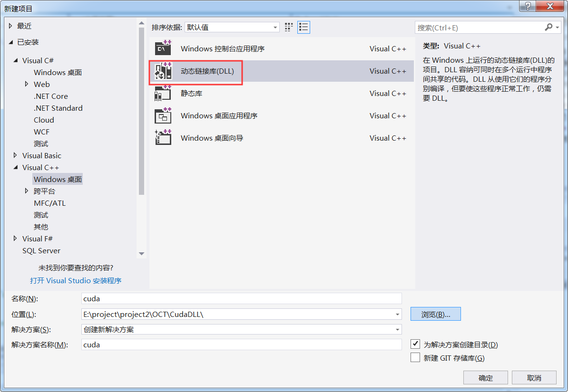Open the 排序依据 sort dropdown
Screen dimensions: 568x392
(232, 27)
